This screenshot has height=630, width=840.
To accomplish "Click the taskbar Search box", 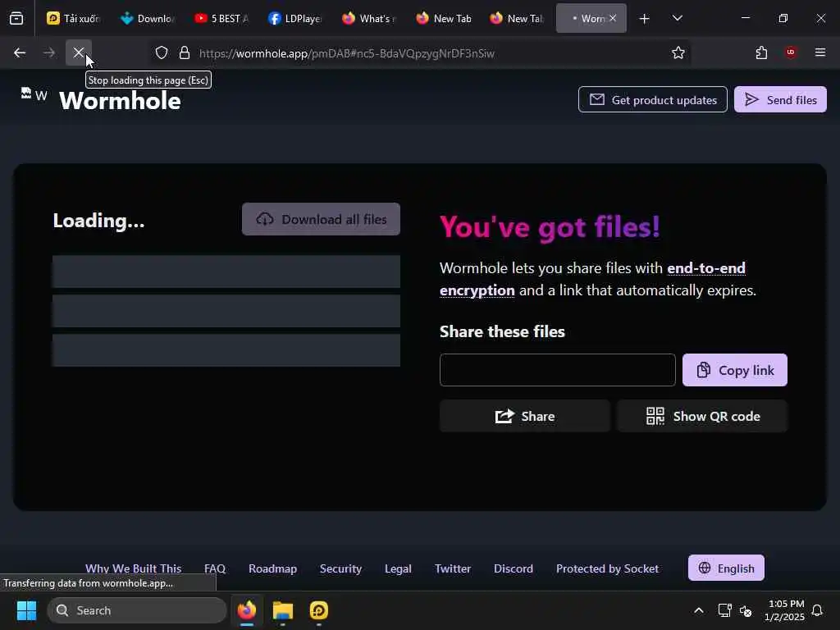I will 137,610.
